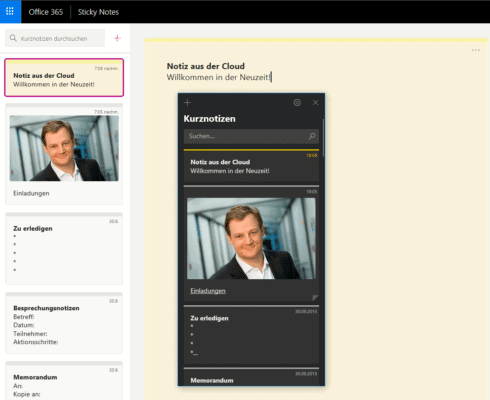The height and width of the screenshot is (400, 490).
Task: Open the Besprechungsnotizen note in the sidebar
Action: click(x=64, y=323)
